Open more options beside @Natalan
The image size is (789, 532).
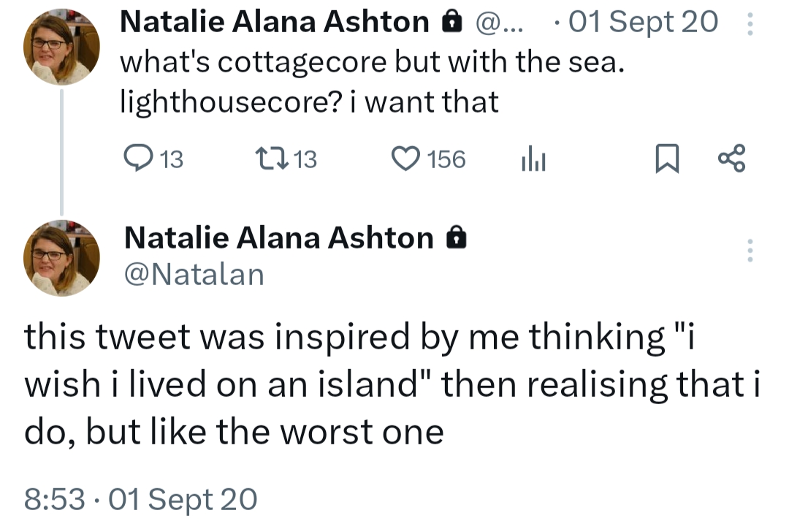click(748, 250)
